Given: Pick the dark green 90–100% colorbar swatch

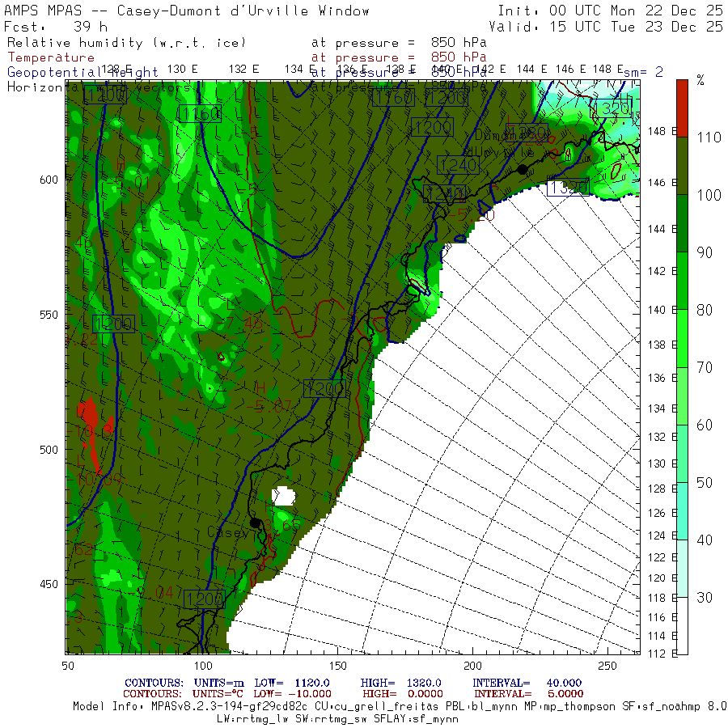Looking at the screenshot, I should pyautogui.click(x=682, y=223).
